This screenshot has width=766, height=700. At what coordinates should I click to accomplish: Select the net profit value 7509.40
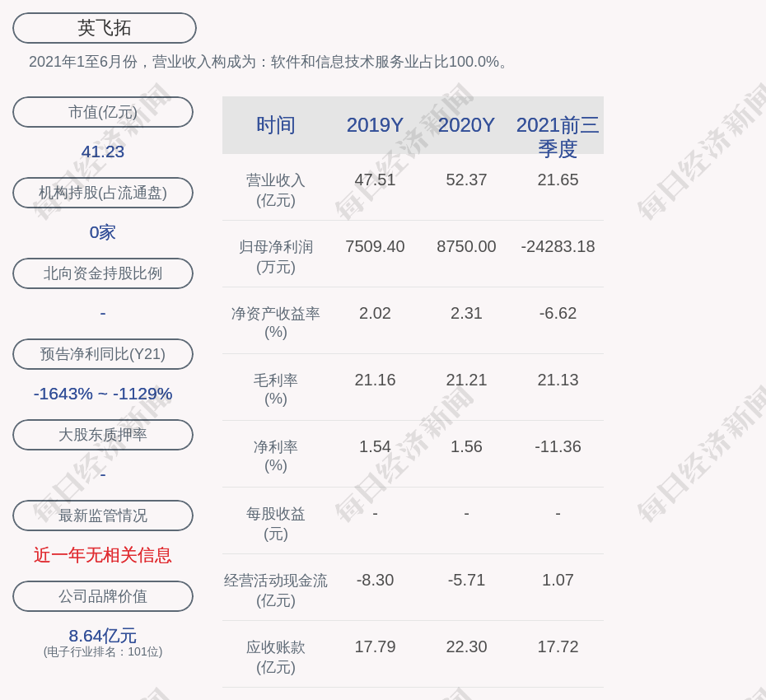click(x=376, y=247)
